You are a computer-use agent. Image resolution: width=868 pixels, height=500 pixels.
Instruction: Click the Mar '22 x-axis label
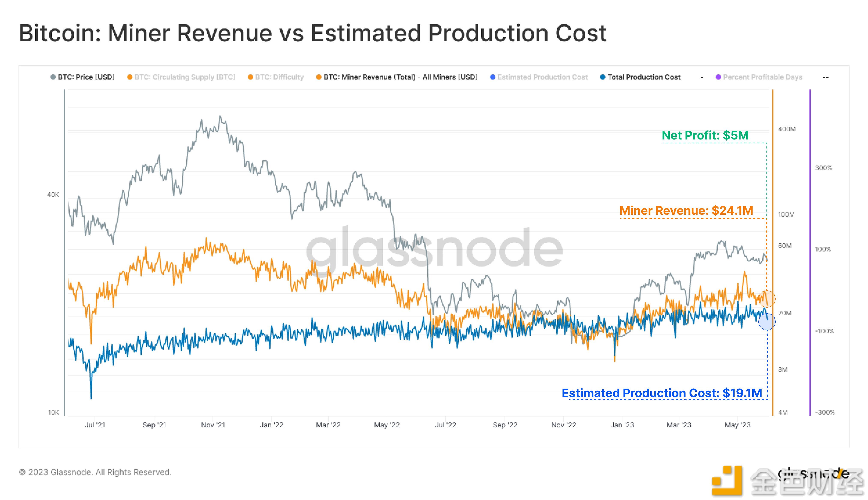328,425
